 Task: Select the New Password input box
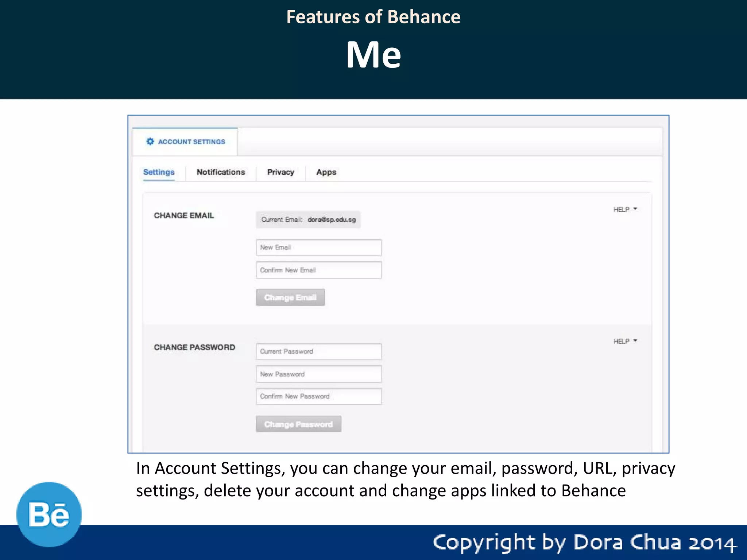pos(318,374)
